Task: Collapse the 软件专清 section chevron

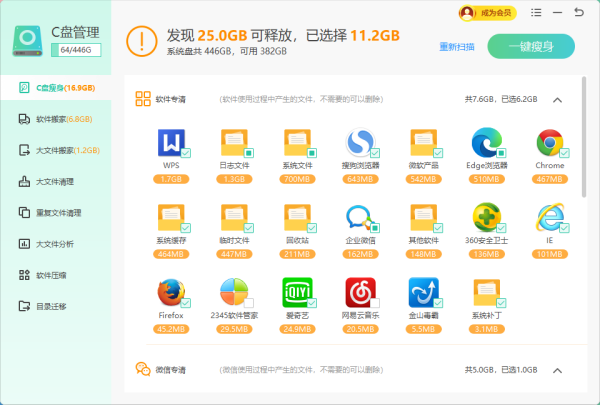Action: click(x=558, y=100)
